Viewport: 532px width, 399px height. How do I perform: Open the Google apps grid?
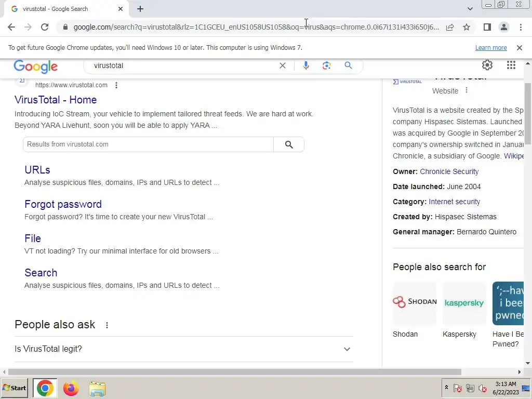pos(511,65)
